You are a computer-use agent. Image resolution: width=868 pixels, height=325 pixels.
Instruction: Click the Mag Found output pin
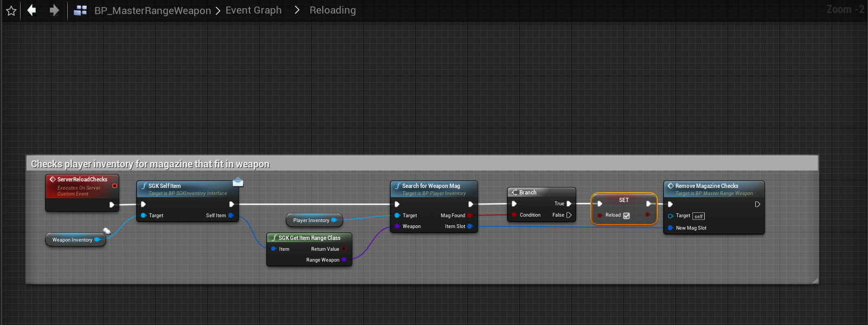470,216
